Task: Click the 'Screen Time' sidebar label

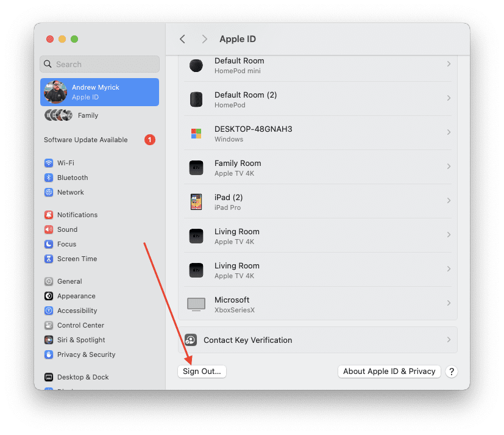Action: pos(77,259)
